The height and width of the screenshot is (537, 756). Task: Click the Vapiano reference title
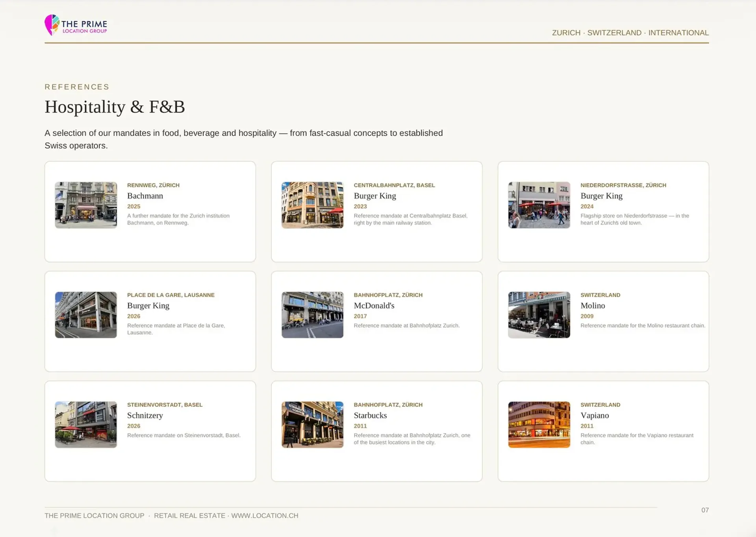pyautogui.click(x=595, y=415)
